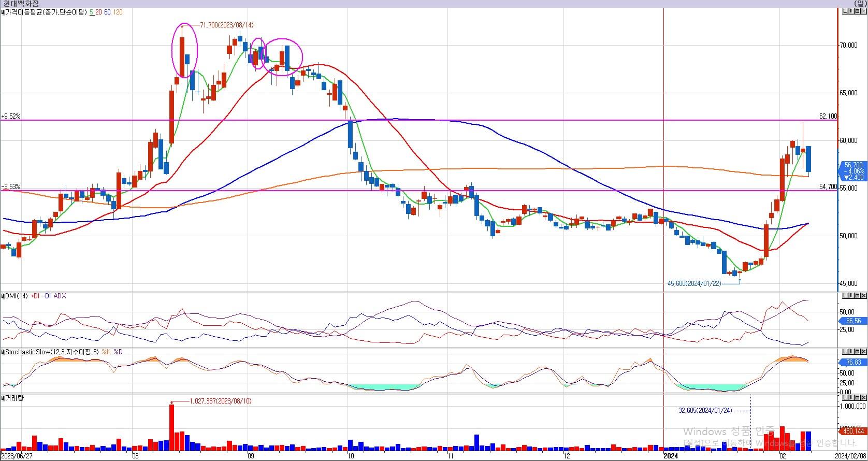
Task: Select the green 5-day moving average legend
Action: [91, 11]
